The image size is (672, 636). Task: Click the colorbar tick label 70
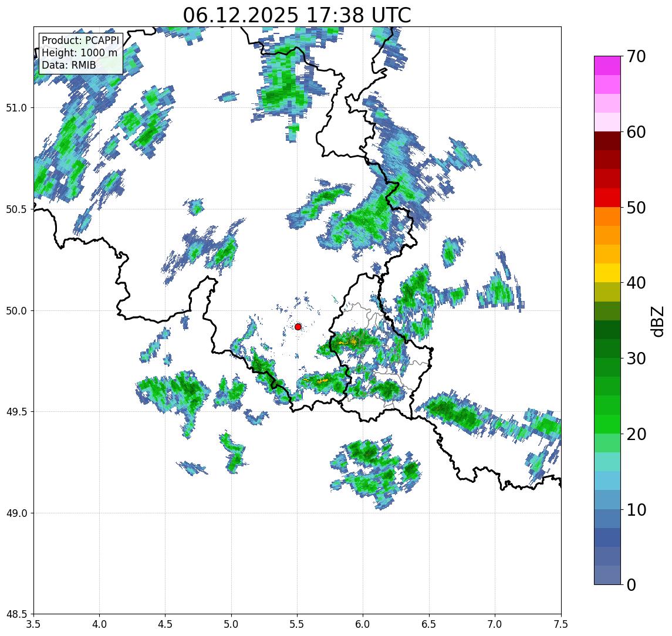tap(636, 56)
